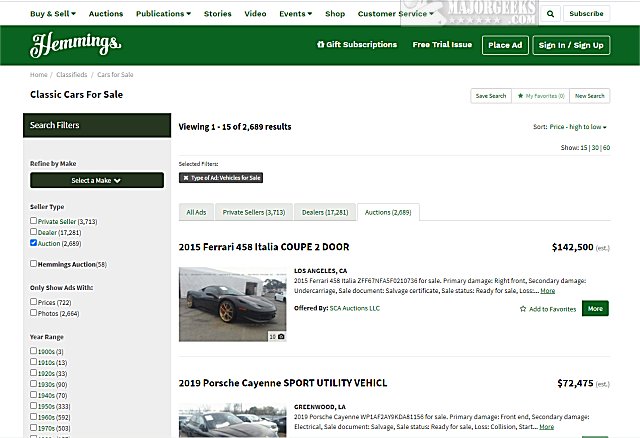Open My Favorites with star icon
640x438 pixels.
tap(540, 96)
